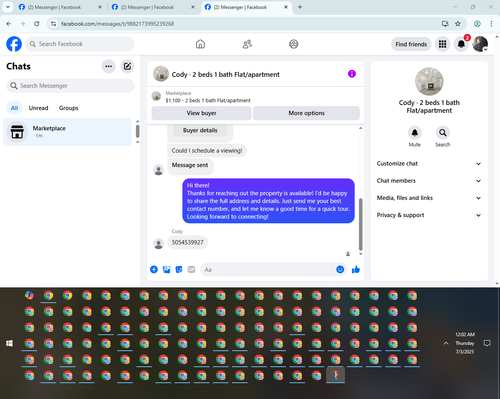Open the emoji picker smiley

(x=340, y=269)
